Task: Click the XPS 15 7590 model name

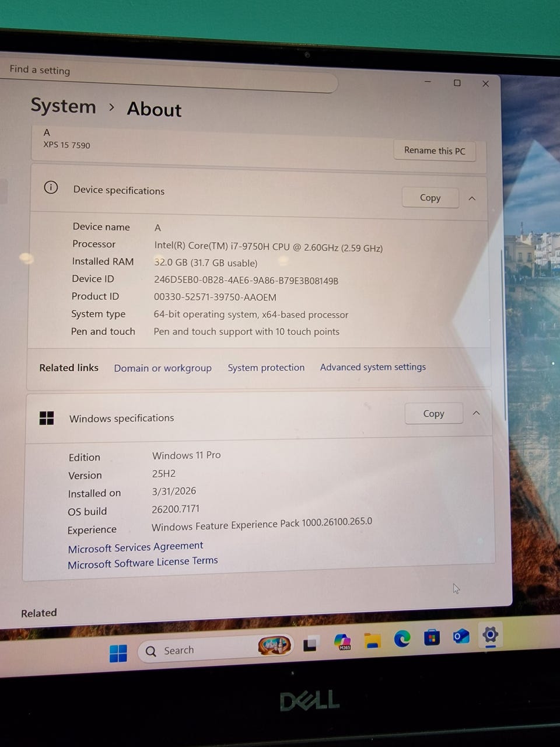Action: (66, 145)
